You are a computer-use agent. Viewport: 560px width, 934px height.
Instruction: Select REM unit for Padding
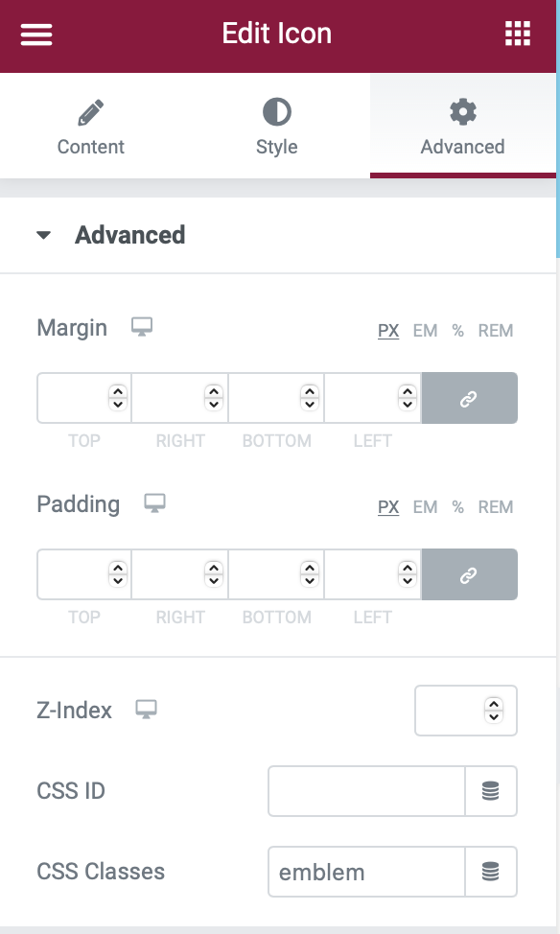pos(496,507)
